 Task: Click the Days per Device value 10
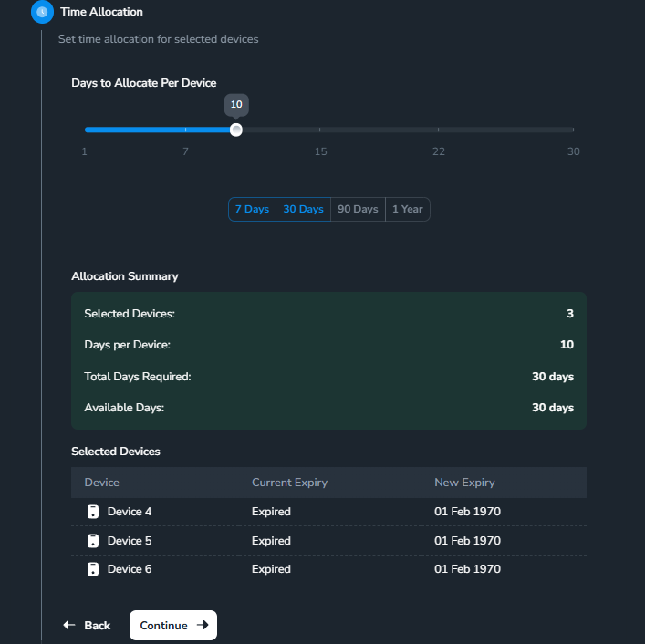click(x=567, y=345)
